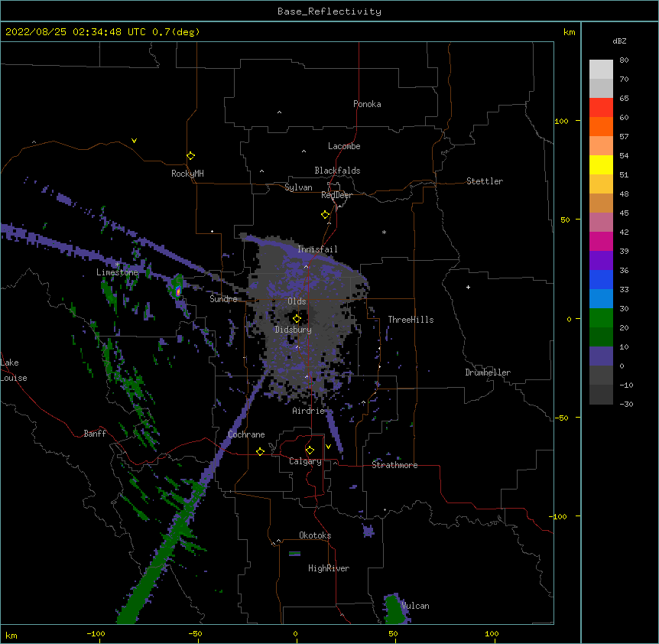The width and height of the screenshot is (659, 644).
Task: Click the dBZ legend heading
Action: pos(619,41)
